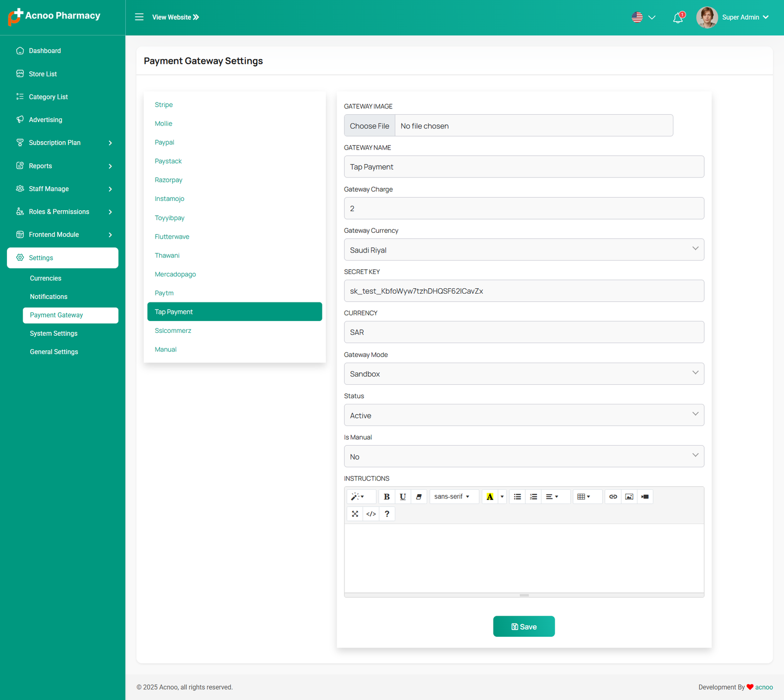This screenshot has height=700, width=784.
Task: Toggle underline formatting in editor toolbar
Action: tap(403, 497)
